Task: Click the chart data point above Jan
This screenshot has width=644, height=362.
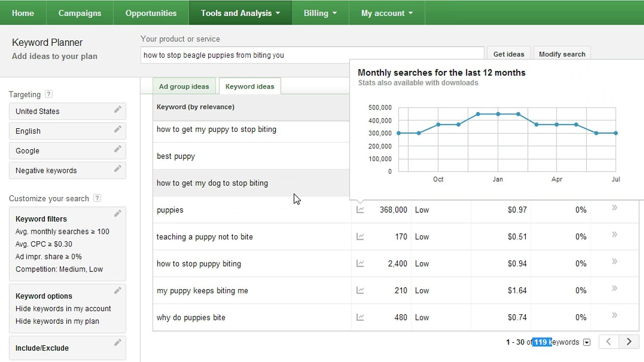Action: pos(498,114)
